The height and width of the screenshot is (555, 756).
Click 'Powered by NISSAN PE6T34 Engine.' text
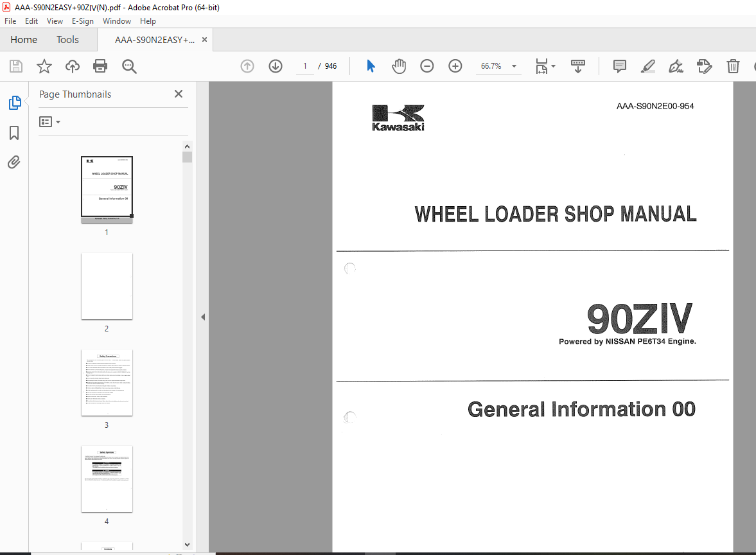pos(628,341)
